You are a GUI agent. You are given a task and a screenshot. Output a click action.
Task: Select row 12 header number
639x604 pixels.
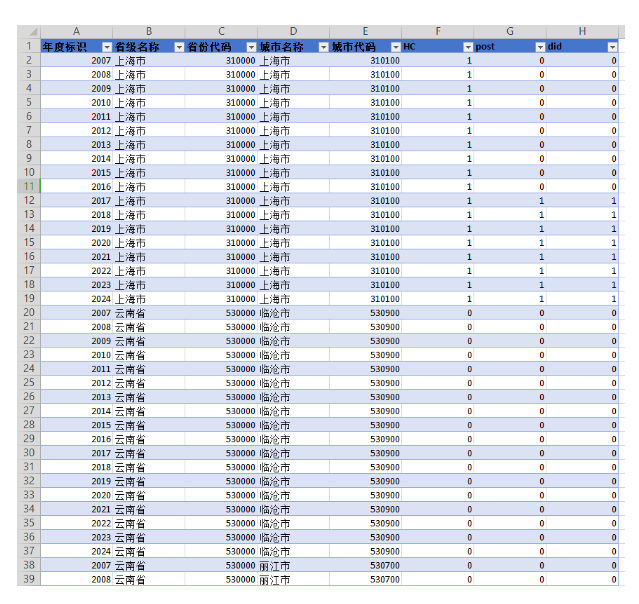pos(29,201)
